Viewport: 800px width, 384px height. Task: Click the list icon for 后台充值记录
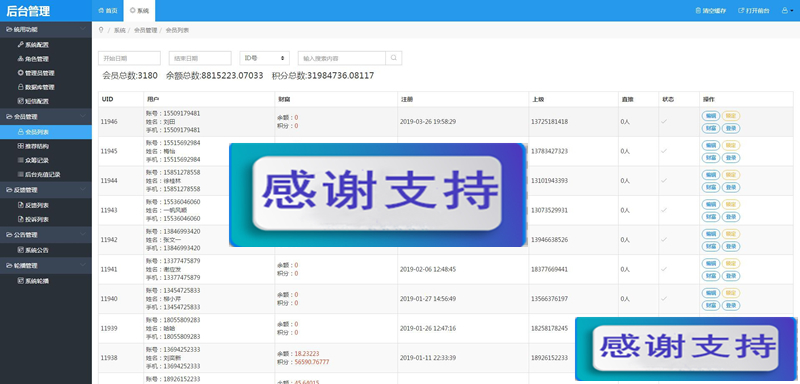coord(20,174)
